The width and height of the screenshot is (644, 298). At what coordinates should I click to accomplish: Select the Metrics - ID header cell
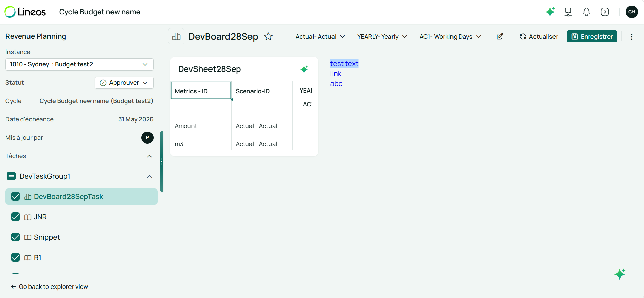click(x=201, y=91)
